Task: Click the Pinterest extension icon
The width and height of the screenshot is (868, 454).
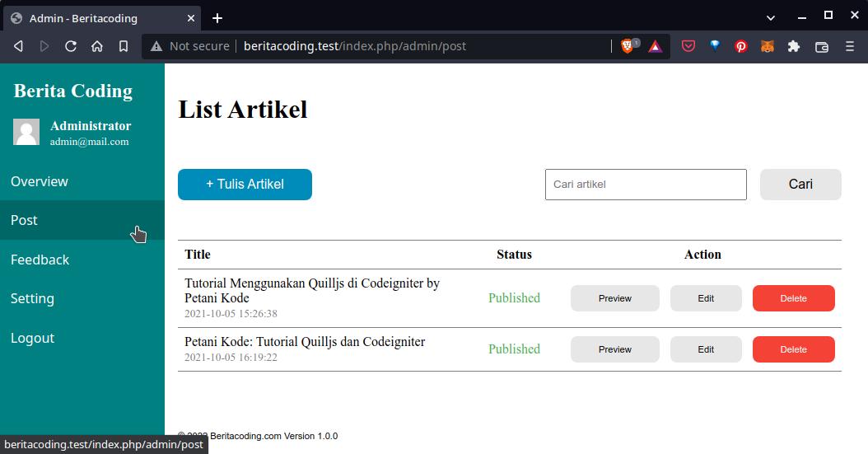Action: point(741,46)
